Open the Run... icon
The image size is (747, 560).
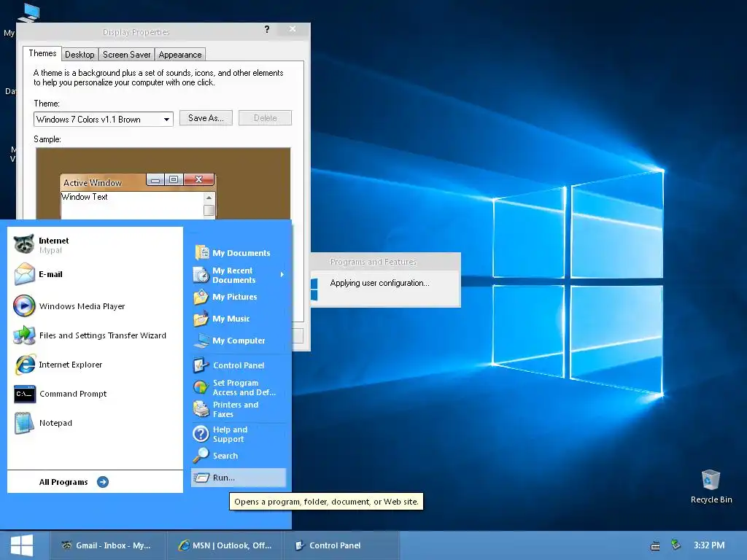tap(201, 477)
